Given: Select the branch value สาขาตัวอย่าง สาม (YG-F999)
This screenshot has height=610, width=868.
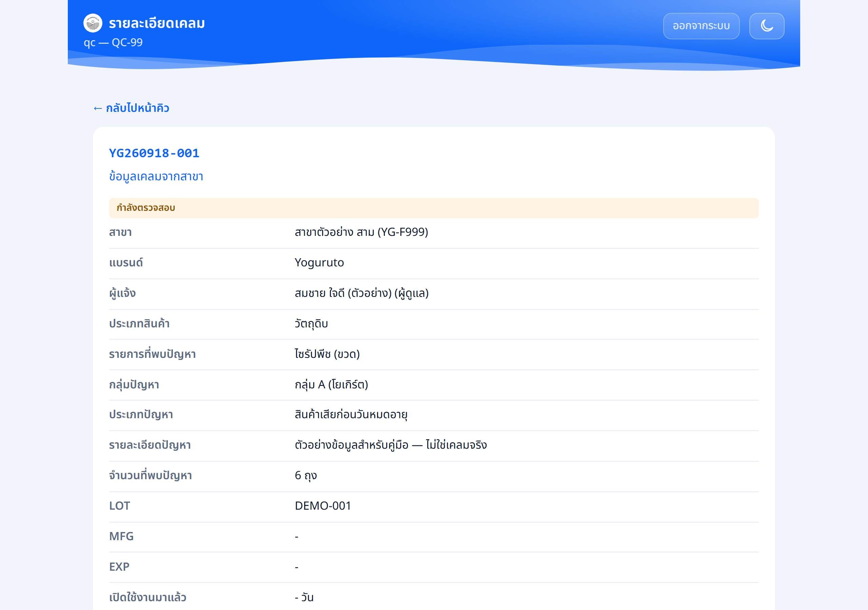Looking at the screenshot, I should pyautogui.click(x=361, y=232).
